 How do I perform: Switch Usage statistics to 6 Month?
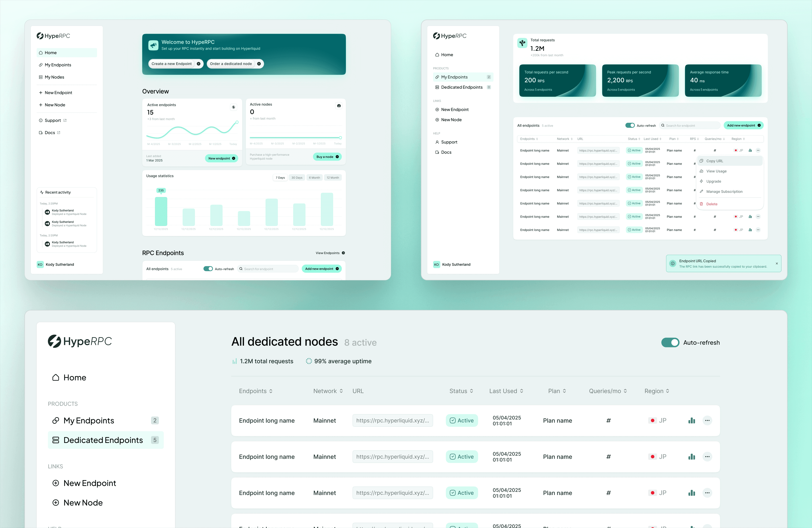315,178
